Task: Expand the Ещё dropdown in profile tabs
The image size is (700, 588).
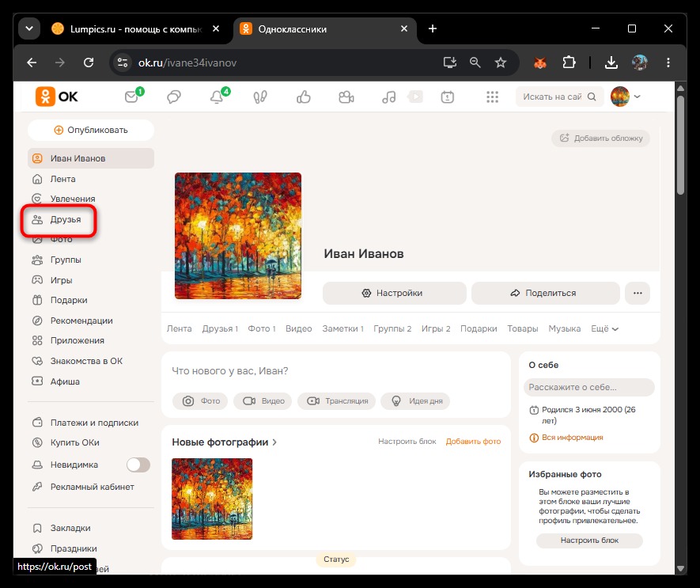Action: 604,329
